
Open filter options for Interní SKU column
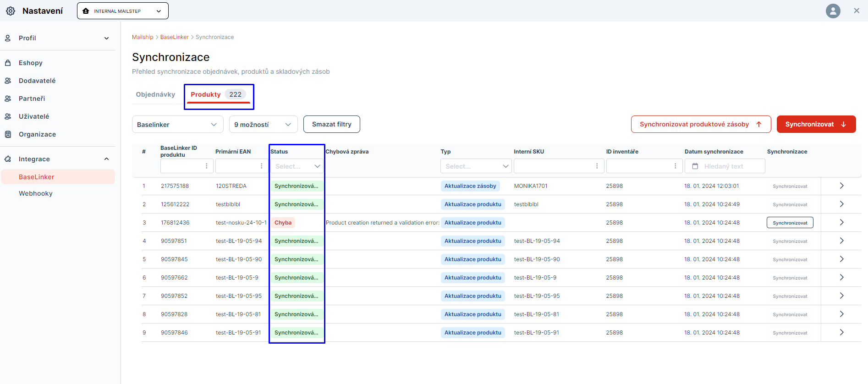pyautogui.click(x=597, y=166)
